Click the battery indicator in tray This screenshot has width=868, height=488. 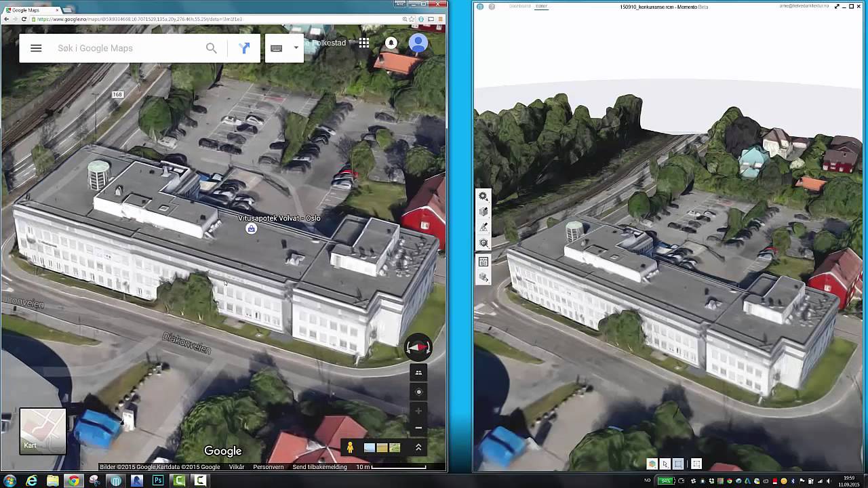(667, 481)
